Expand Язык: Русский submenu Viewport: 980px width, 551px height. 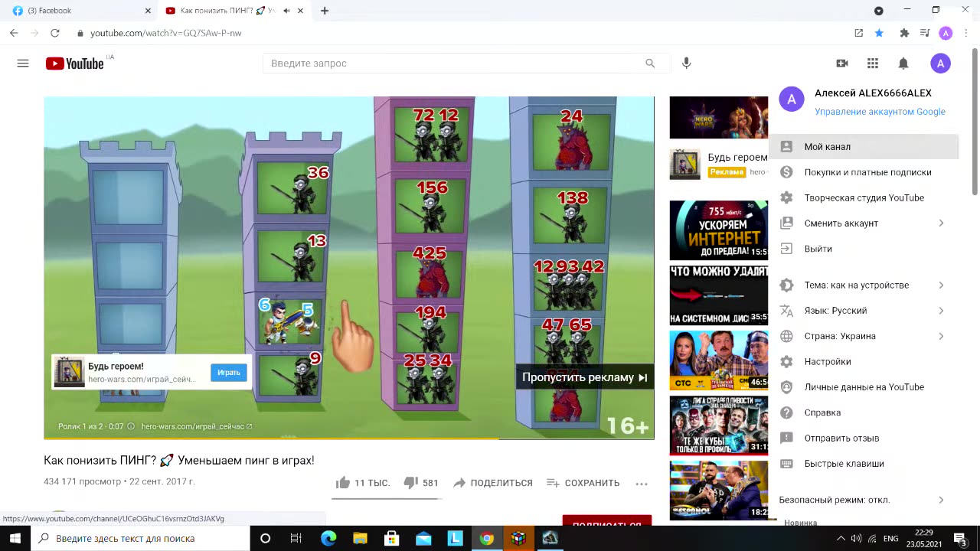941,311
